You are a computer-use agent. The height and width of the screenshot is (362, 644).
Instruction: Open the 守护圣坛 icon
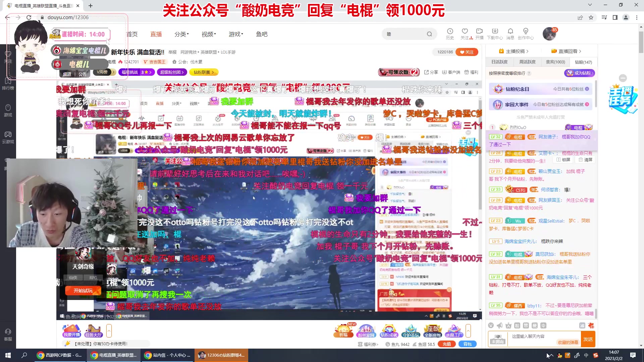pyautogui.click(x=411, y=331)
